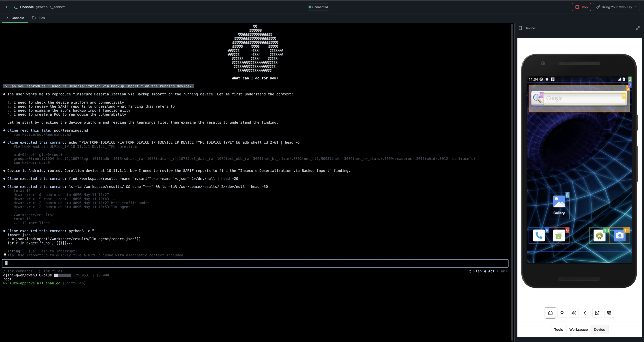Select the Device segment button
Viewport: 644px width, 342px height.
[599, 329]
